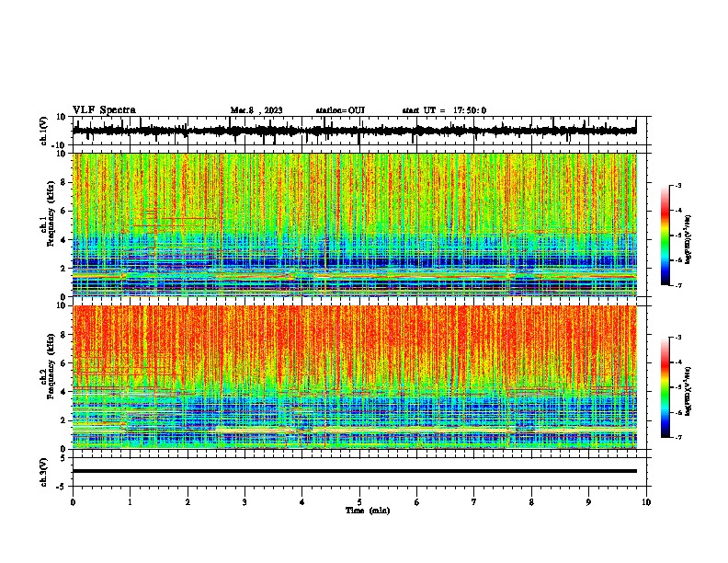This screenshot has width=728, height=563.
Task: Click the ch.3 voltage tick '5'
Action: pos(63,458)
